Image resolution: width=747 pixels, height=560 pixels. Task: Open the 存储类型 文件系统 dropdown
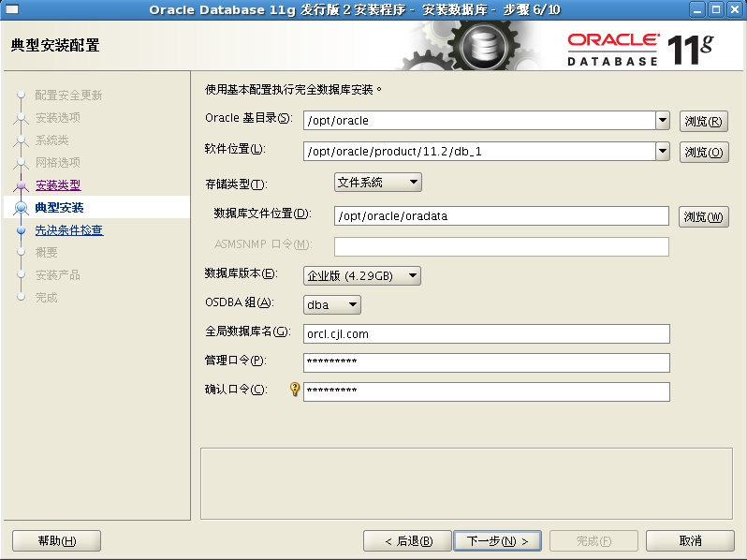(378, 182)
